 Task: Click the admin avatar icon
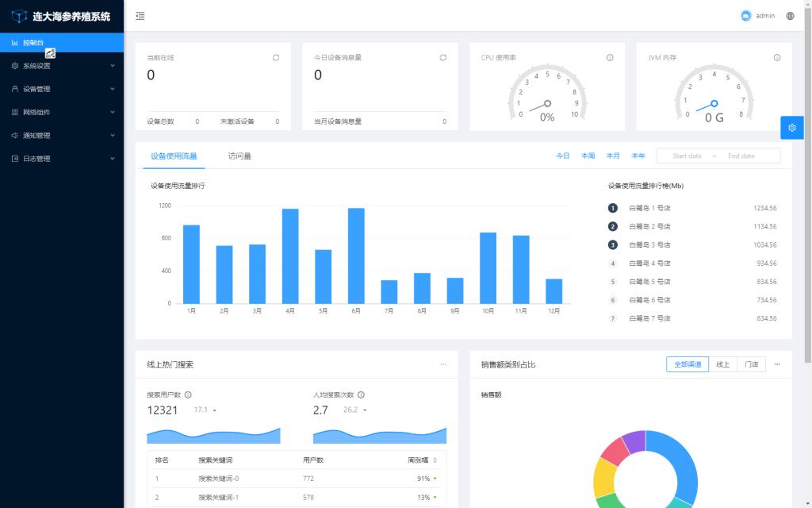click(x=745, y=16)
